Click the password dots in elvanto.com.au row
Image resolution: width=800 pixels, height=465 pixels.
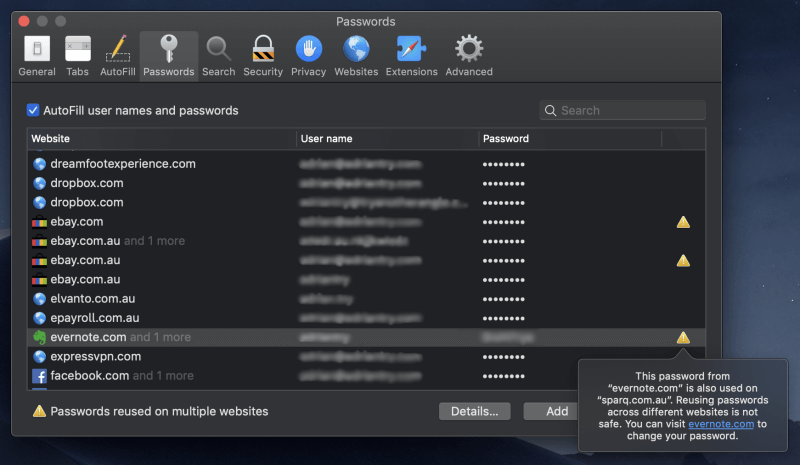[x=504, y=300]
